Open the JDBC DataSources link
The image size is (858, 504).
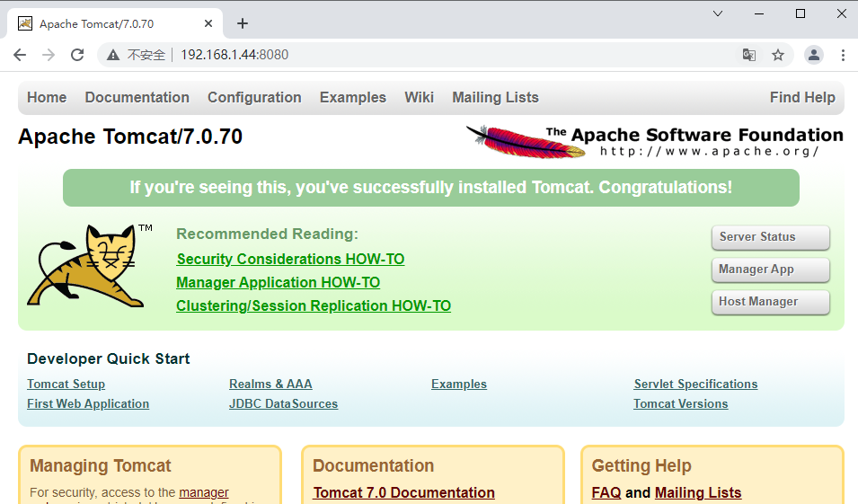click(283, 404)
